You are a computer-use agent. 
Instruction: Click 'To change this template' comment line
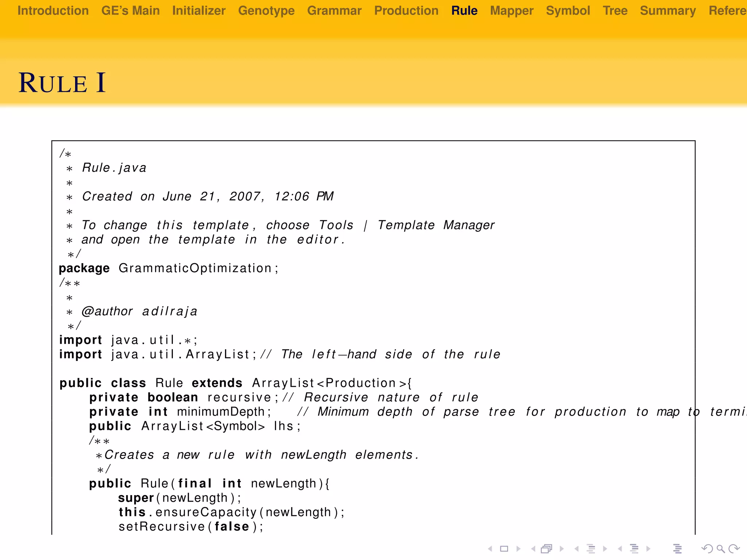[x=280, y=225]
